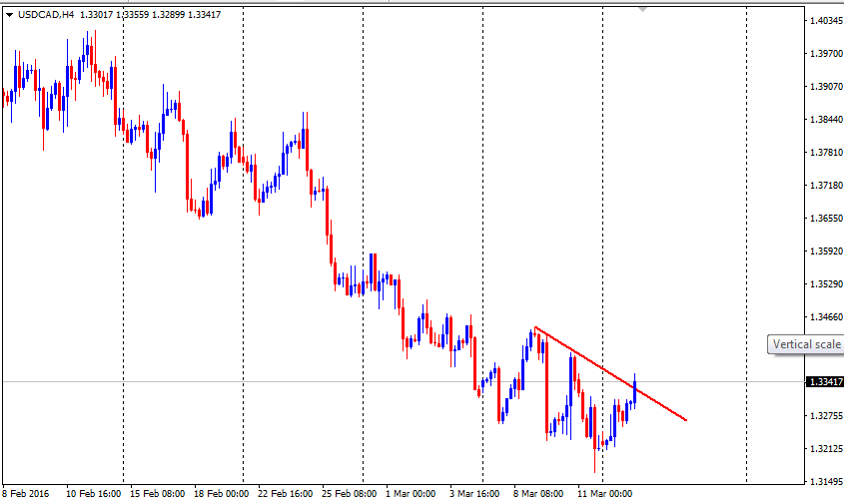Click price level 1.38440 on scale
This screenshot has height=504, width=844.
pos(826,120)
